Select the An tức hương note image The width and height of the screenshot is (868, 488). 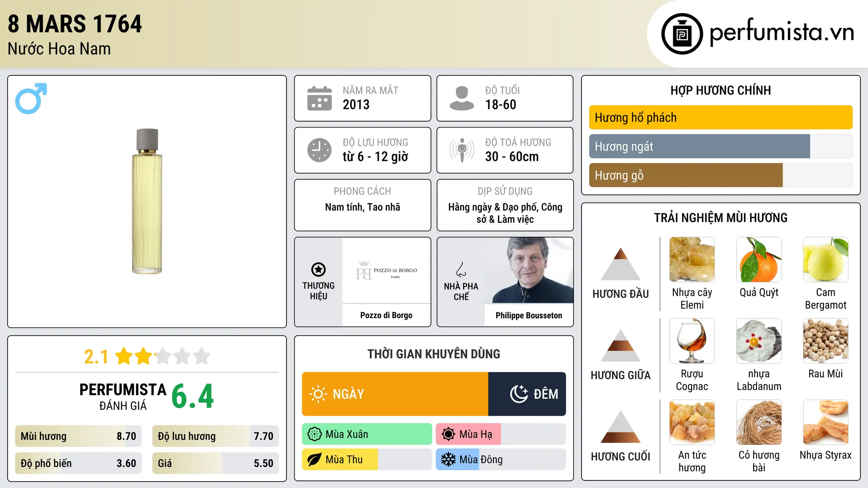[x=692, y=422]
